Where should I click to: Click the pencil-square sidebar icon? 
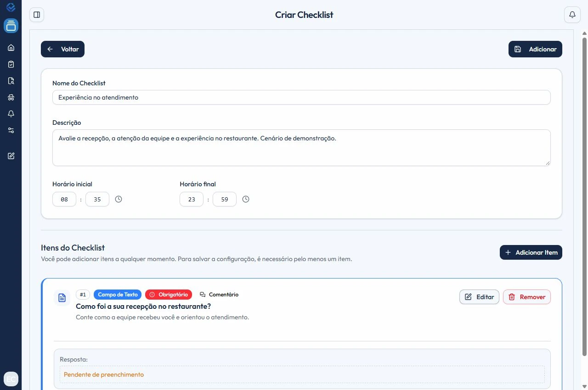[x=11, y=156]
